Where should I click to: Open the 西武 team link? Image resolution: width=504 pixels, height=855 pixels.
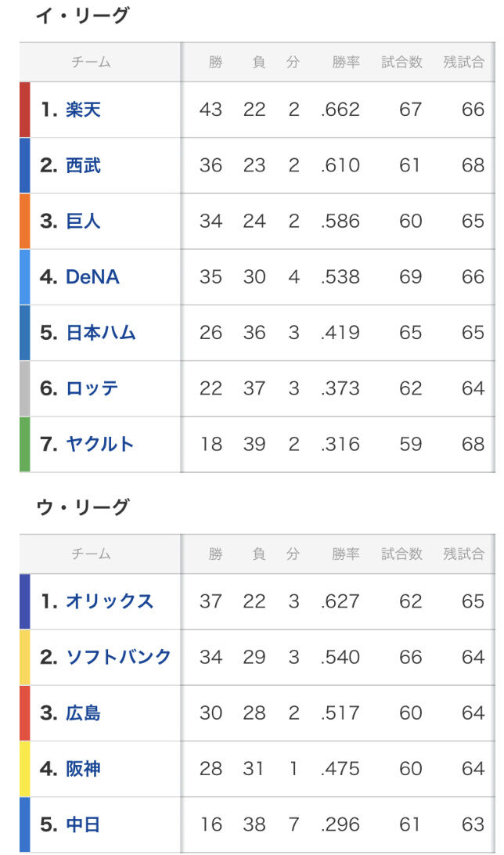click(x=83, y=165)
